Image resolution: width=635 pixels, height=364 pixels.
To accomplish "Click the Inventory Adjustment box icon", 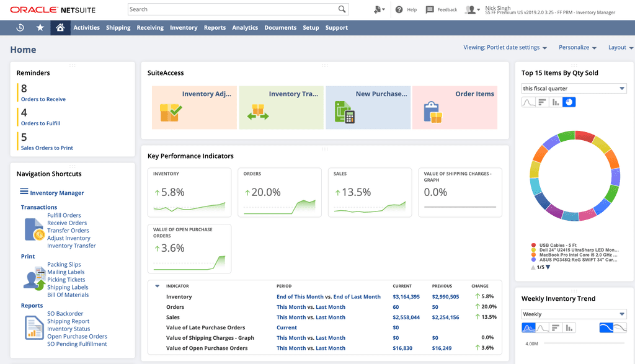I will pyautogui.click(x=171, y=113).
